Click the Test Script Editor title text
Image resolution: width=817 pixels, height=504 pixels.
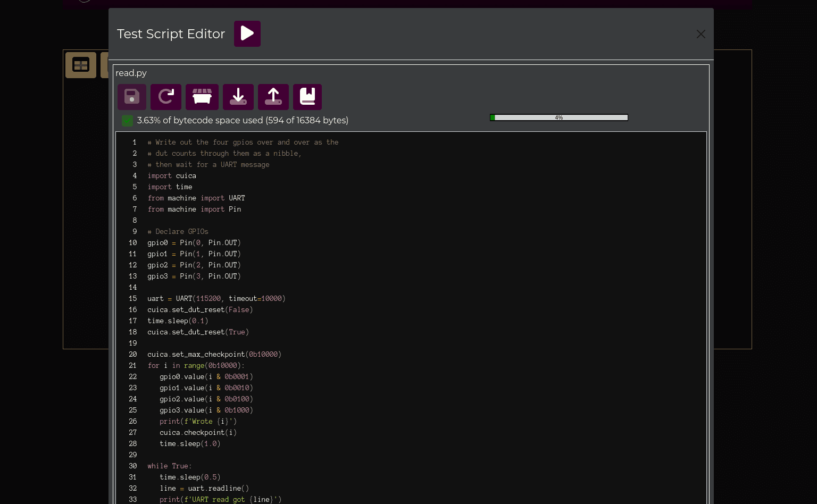click(x=171, y=33)
